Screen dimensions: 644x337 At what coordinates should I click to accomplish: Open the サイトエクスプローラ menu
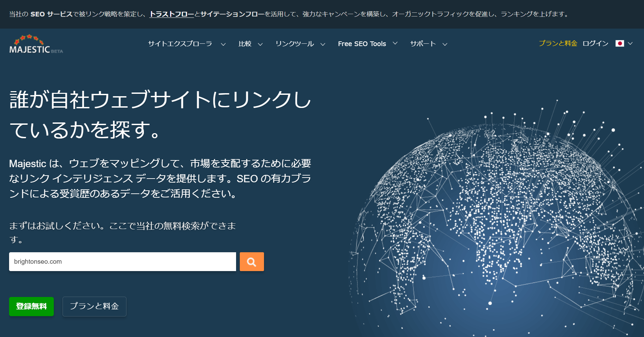coord(180,44)
